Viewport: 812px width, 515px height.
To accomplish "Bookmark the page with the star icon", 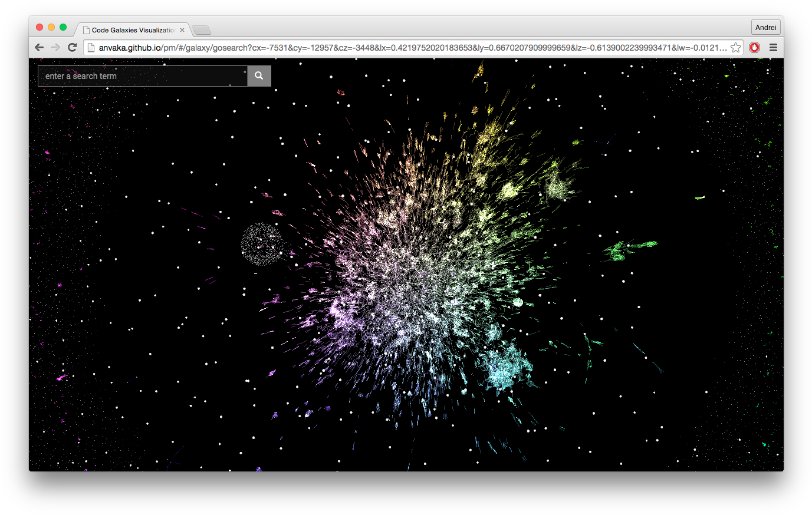I will click(x=735, y=48).
